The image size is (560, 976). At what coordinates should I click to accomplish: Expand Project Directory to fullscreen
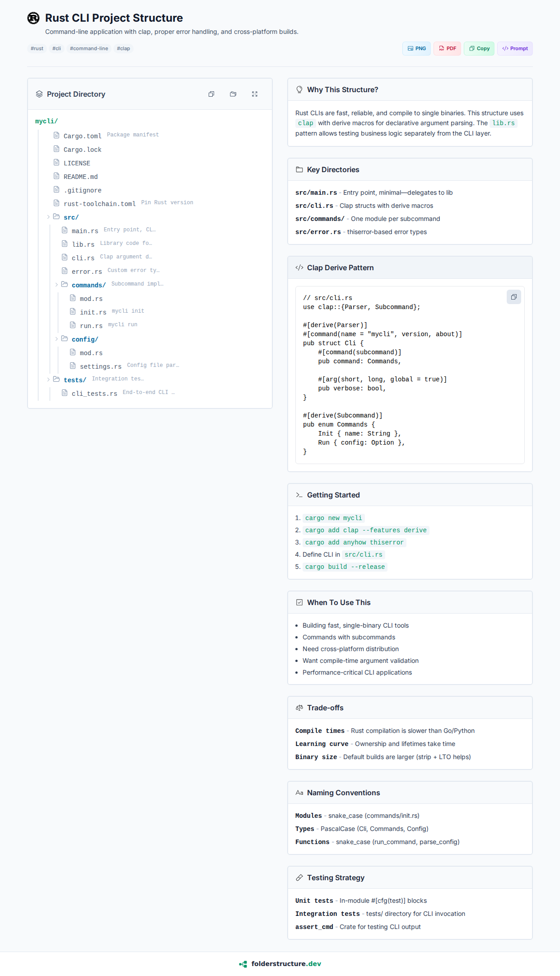[x=255, y=94]
